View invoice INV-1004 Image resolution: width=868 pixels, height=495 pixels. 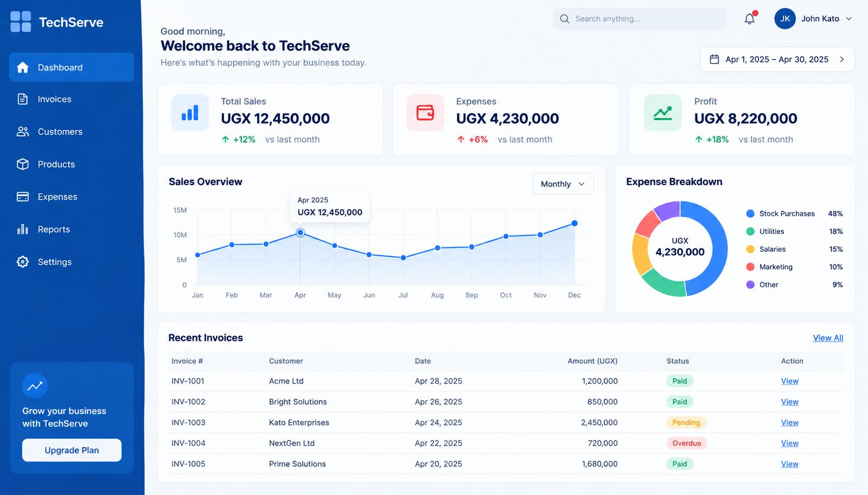click(x=790, y=443)
